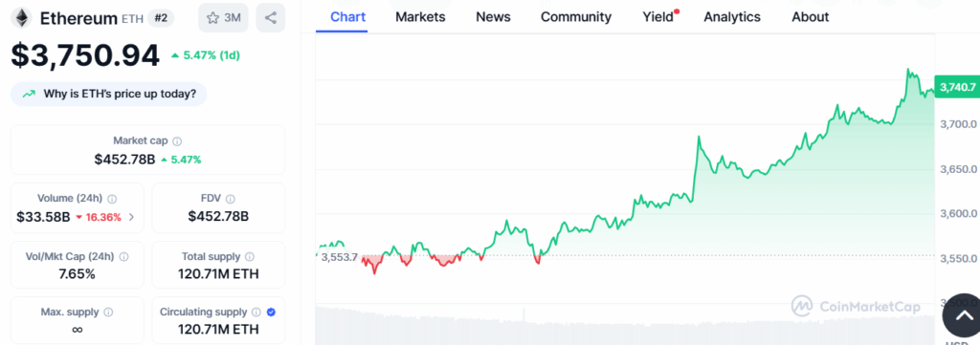Open the Yield tab
980x345 pixels.
[x=658, y=17]
